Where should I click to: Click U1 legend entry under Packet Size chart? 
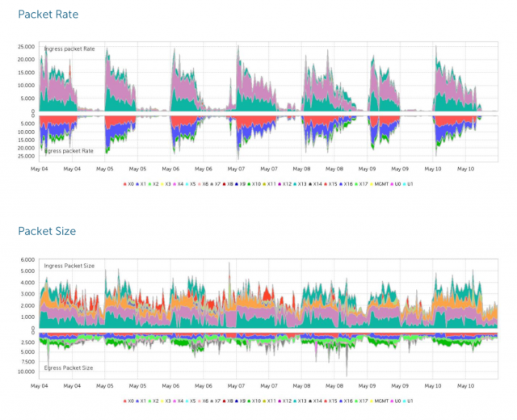coord(408,401)
